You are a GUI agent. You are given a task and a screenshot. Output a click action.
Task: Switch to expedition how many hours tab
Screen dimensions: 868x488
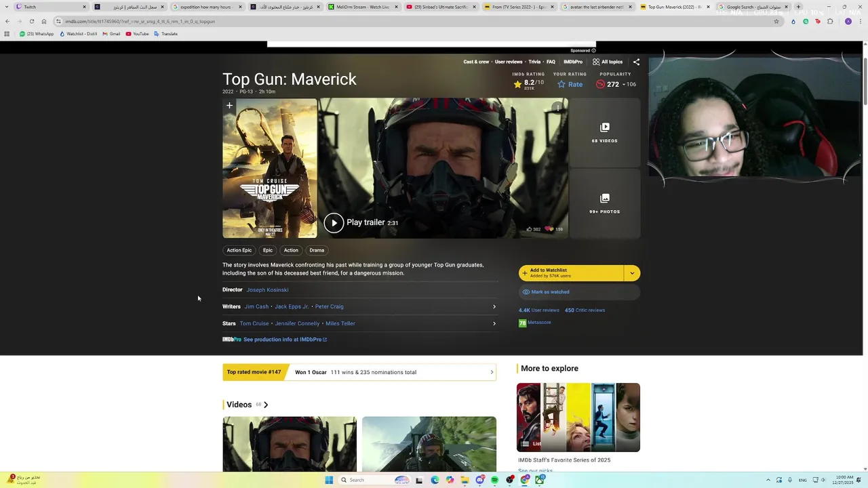pos(208,7)
